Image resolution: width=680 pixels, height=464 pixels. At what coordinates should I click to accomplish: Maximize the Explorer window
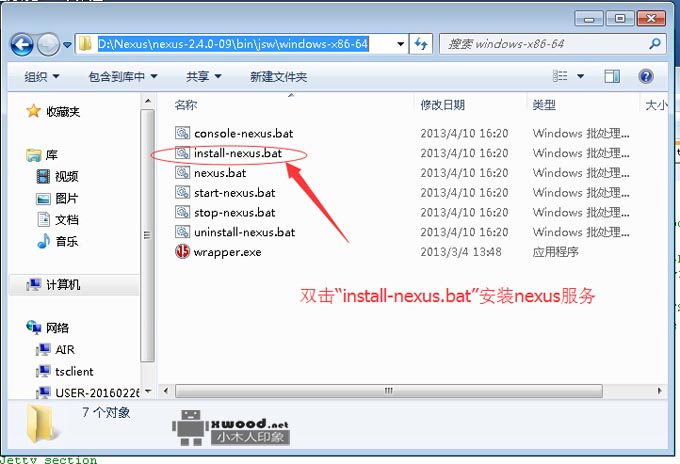tap(620, 19)
